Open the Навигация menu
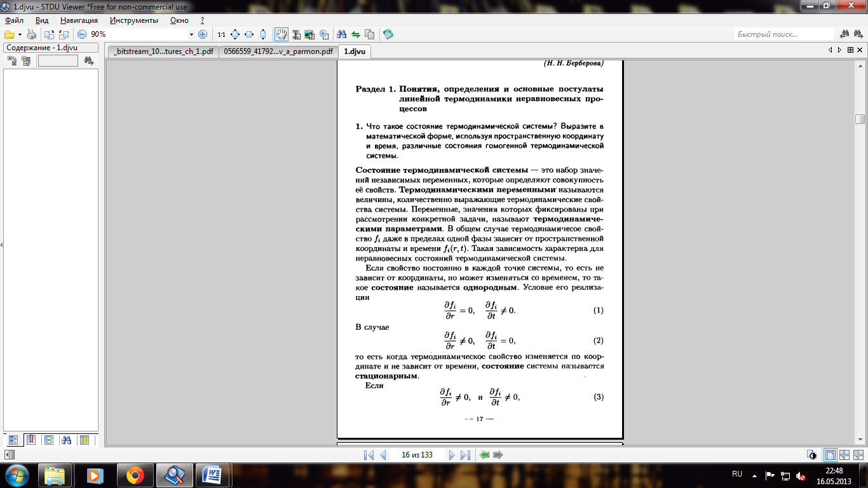 [79, 20]
